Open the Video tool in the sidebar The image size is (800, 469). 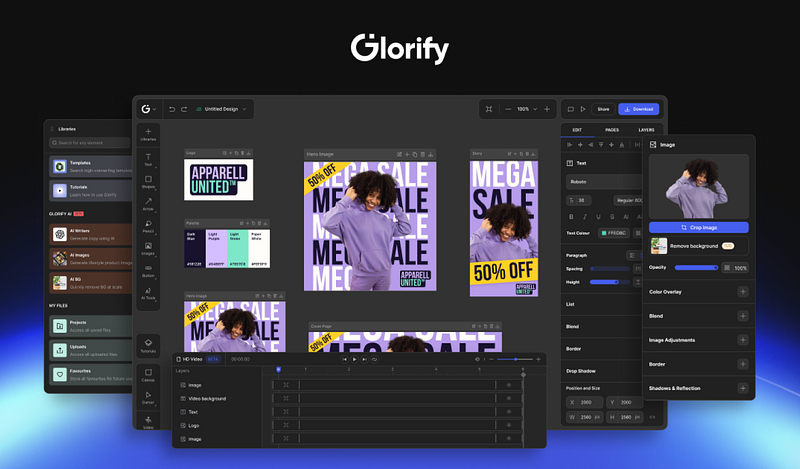pos(148,422)
